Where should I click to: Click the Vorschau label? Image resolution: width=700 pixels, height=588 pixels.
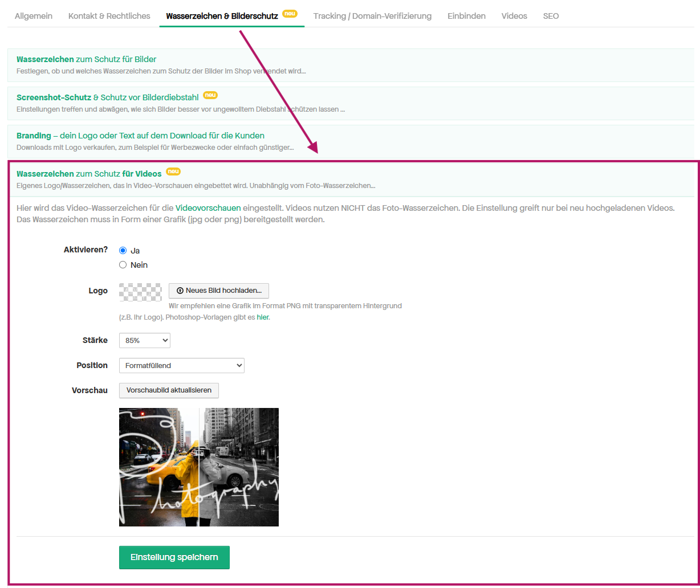pyautogui.click(x=90, y=390)
